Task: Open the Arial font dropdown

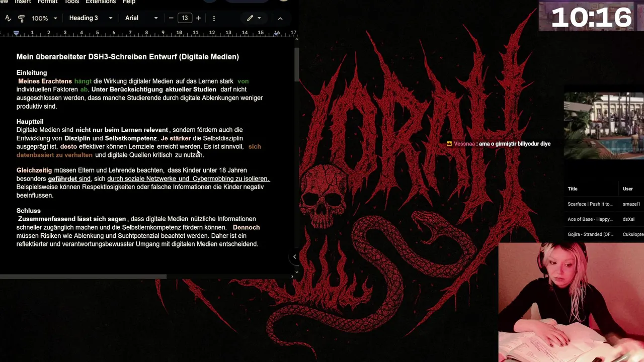Action: click(141, 18)
